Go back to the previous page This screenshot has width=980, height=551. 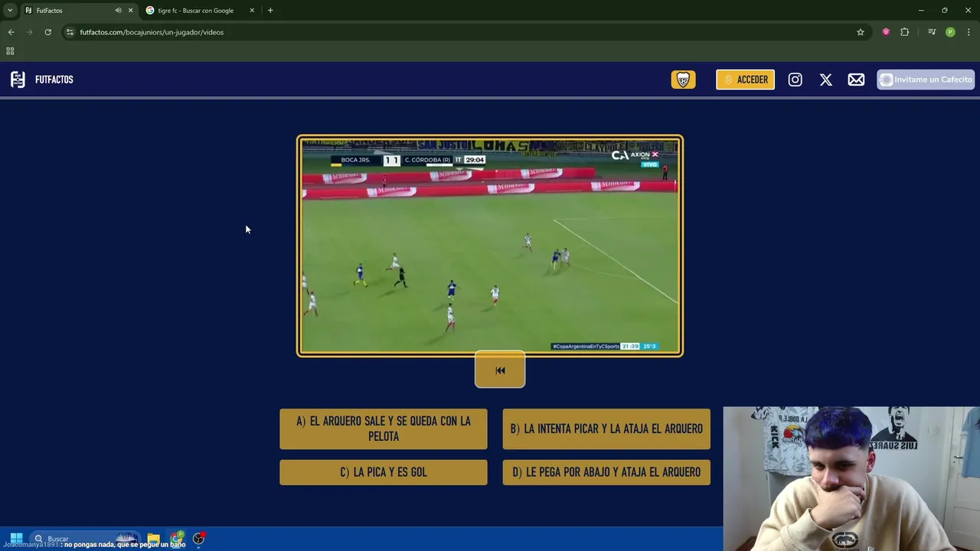click(x=11, y=32)
